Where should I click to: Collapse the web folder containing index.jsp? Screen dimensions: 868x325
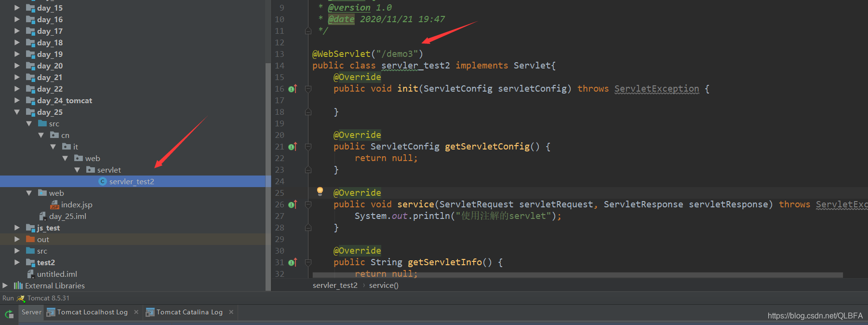29,193
